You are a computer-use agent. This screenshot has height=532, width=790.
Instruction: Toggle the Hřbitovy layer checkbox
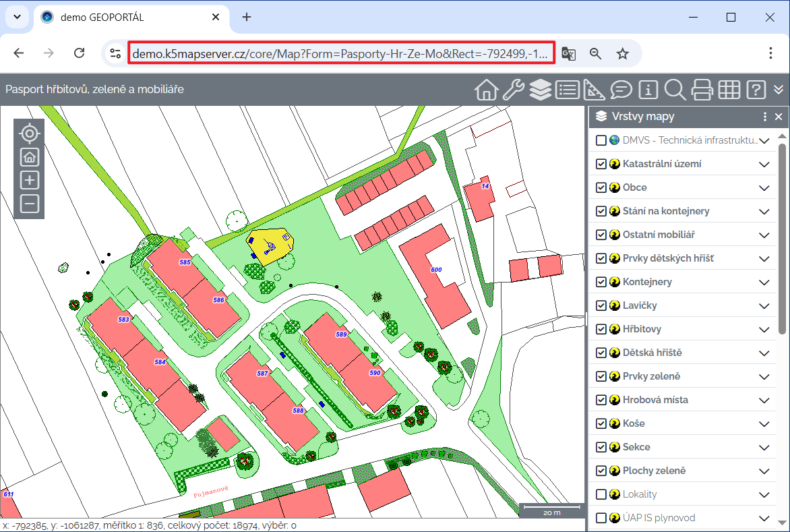click(x=601, y=329)
